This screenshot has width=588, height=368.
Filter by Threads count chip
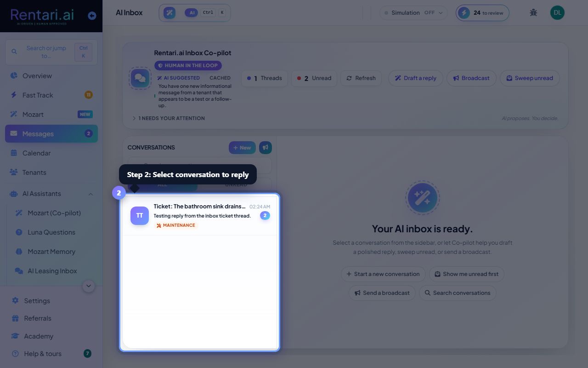pos(265,78)
